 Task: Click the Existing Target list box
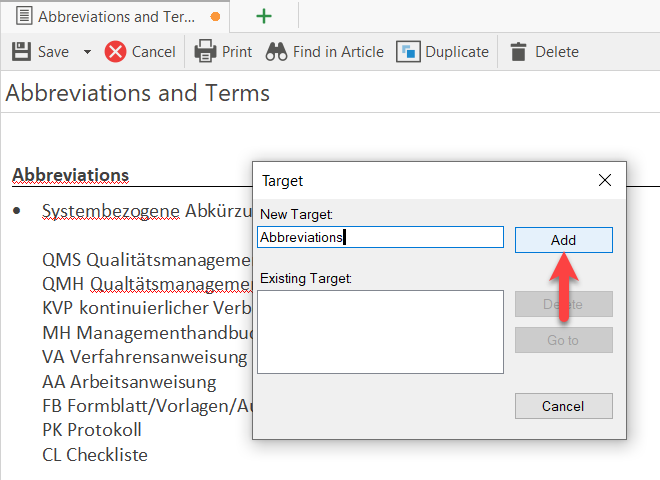click(379, 332)
